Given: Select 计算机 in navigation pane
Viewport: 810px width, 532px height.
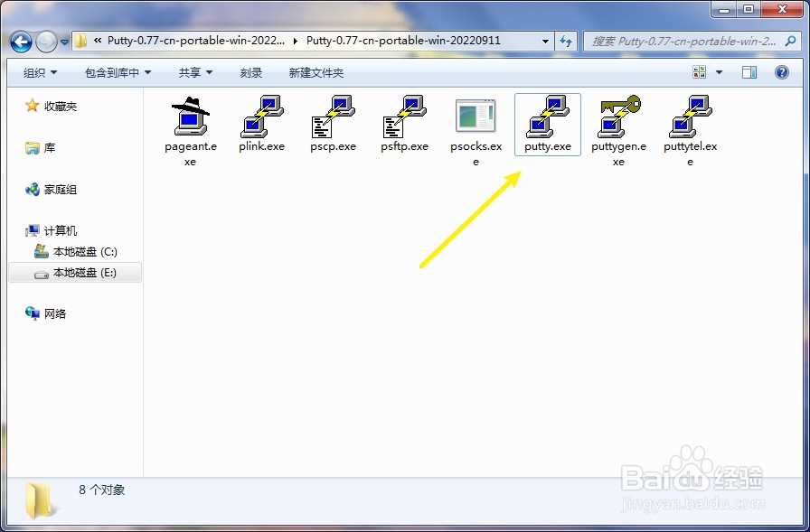Looking at the screenshot, I should pos(61,230).
